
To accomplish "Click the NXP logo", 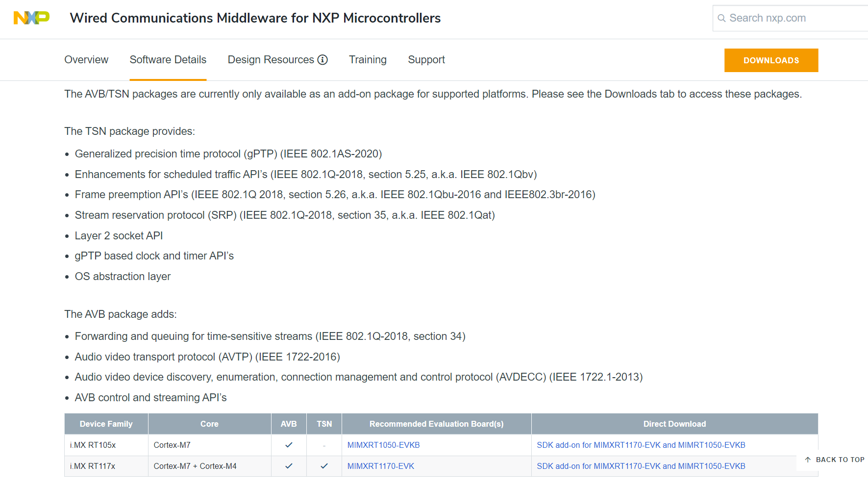I will click(31, 18).
